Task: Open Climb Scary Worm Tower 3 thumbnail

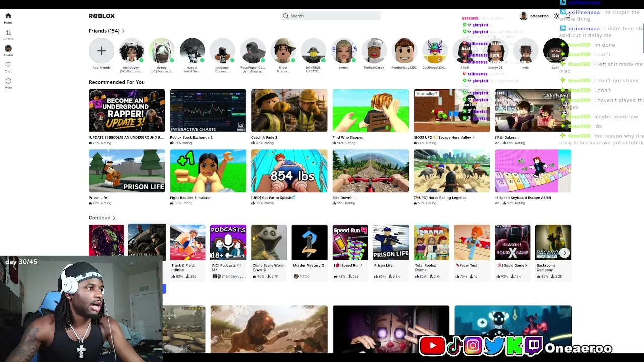Action: 269,242
